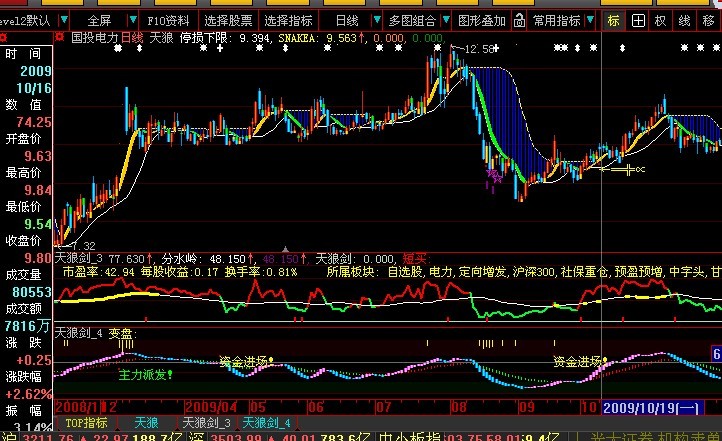Open the 日线 period dropdown arrow
This screenshot has width=722, height=441.
pos(377,20)
